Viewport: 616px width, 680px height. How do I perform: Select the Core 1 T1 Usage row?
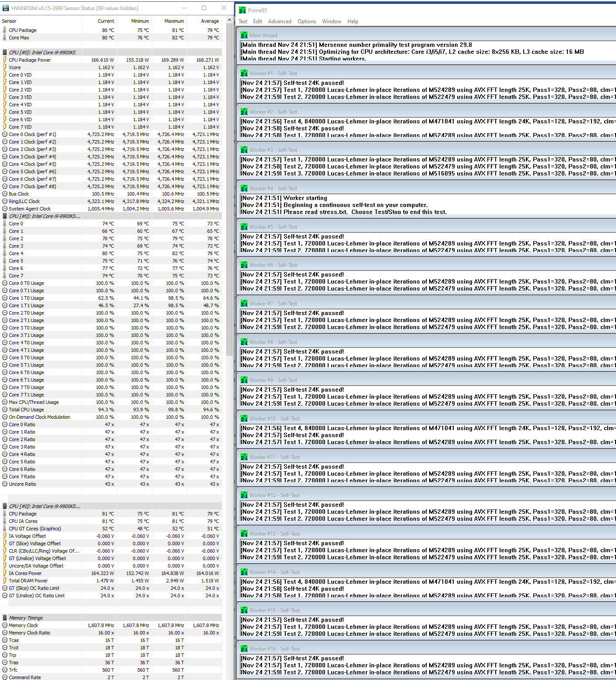click(x=111, y=305)
